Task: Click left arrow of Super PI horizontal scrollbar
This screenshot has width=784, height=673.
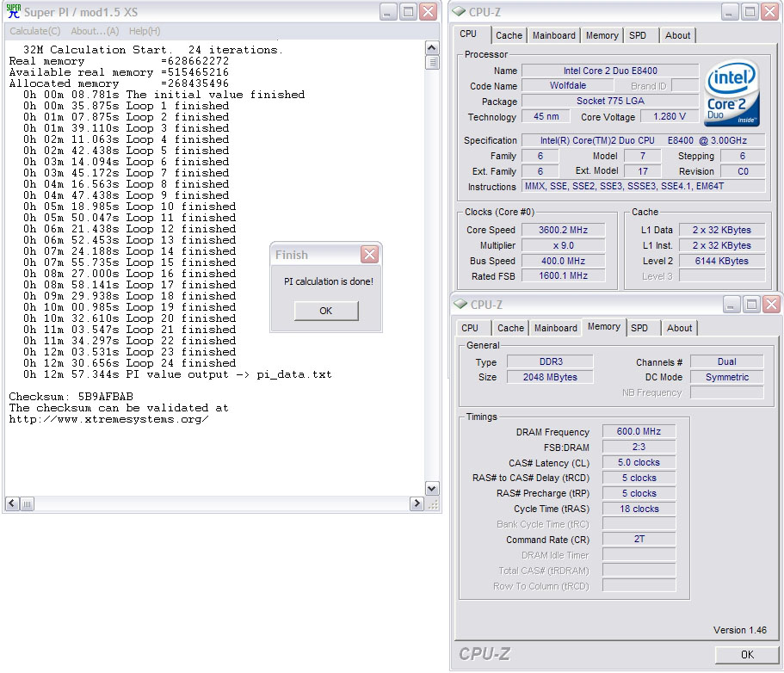Action: (x=13, y=503)
